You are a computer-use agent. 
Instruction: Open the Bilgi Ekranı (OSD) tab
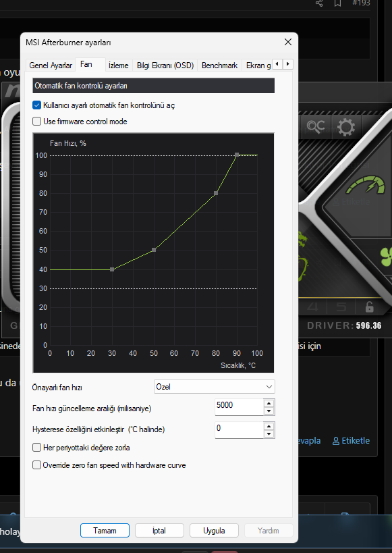(x=165, y=65)
